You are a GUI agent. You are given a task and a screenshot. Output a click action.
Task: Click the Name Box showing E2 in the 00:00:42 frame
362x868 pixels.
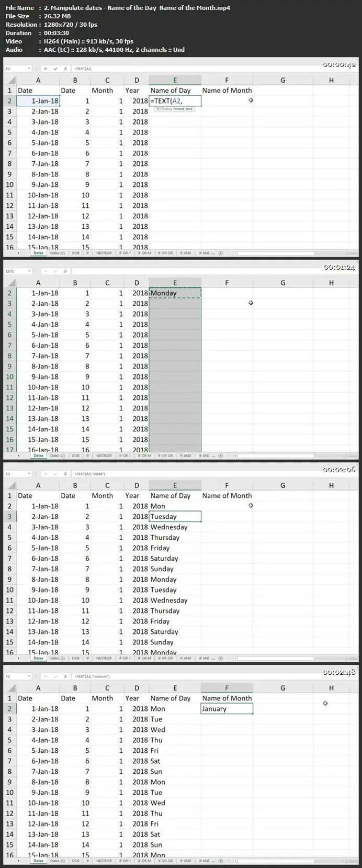16,69
